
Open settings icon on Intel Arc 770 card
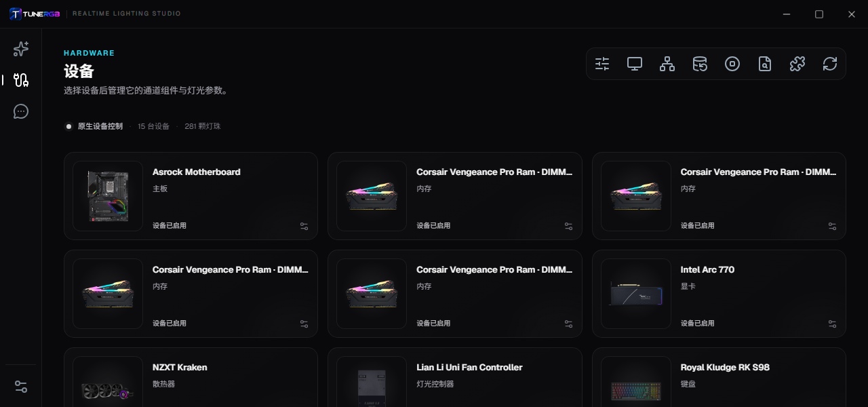point(832,324)
